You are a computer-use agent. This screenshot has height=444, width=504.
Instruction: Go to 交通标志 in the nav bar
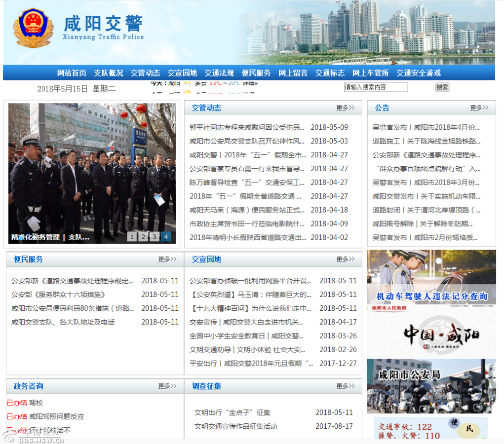330,73
